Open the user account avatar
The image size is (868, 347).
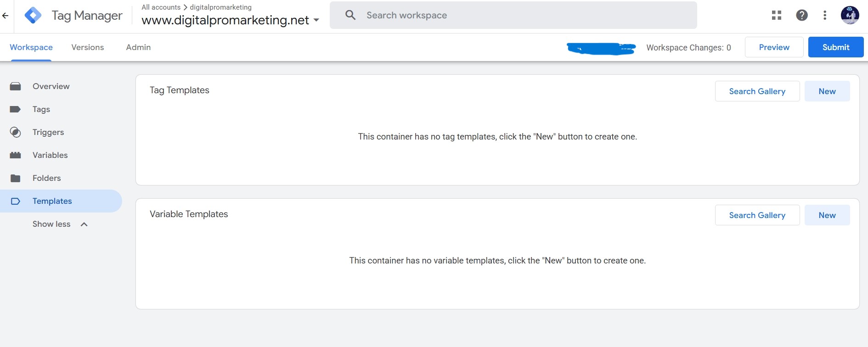[850, 15]
